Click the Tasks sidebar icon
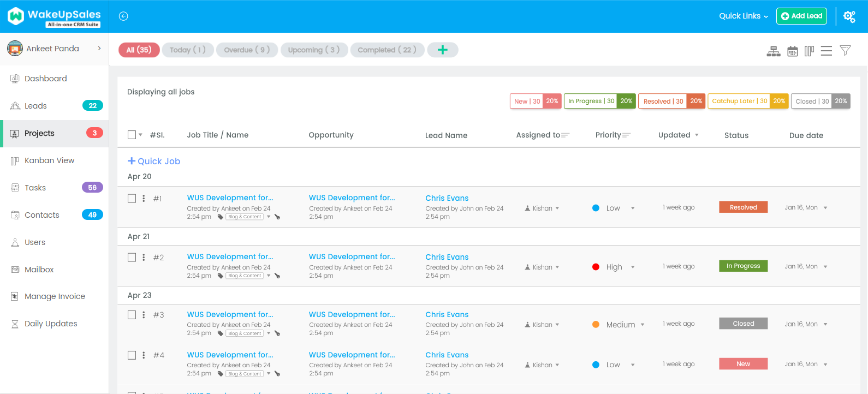This screenshot has width=868, height=394. 15,188
